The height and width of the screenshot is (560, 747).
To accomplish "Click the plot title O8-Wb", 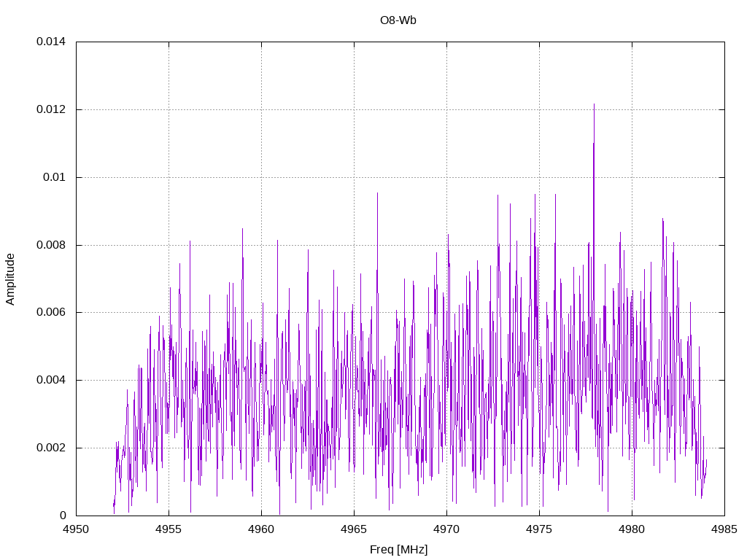I will point(398,20).
